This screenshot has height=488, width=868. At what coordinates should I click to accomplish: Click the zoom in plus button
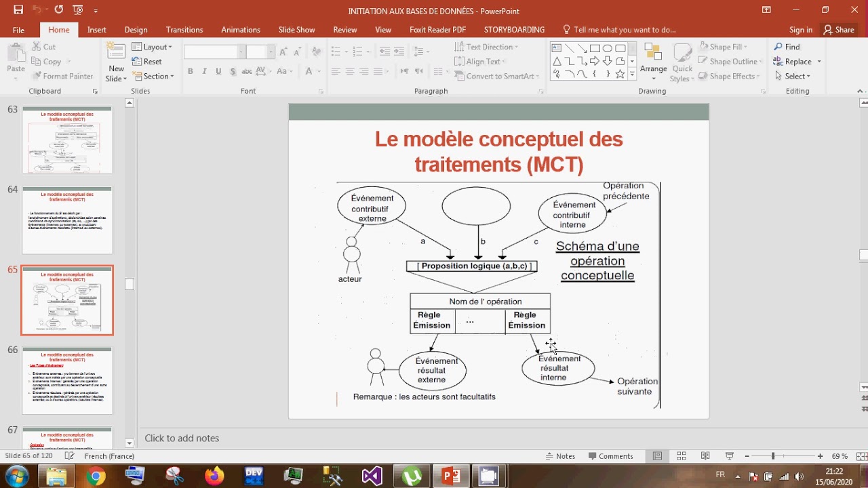pyautogui.click(x=820, y=456)
